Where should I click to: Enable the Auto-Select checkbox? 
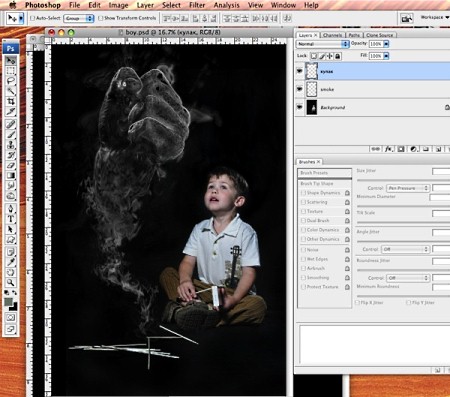(x=33, y=18)
